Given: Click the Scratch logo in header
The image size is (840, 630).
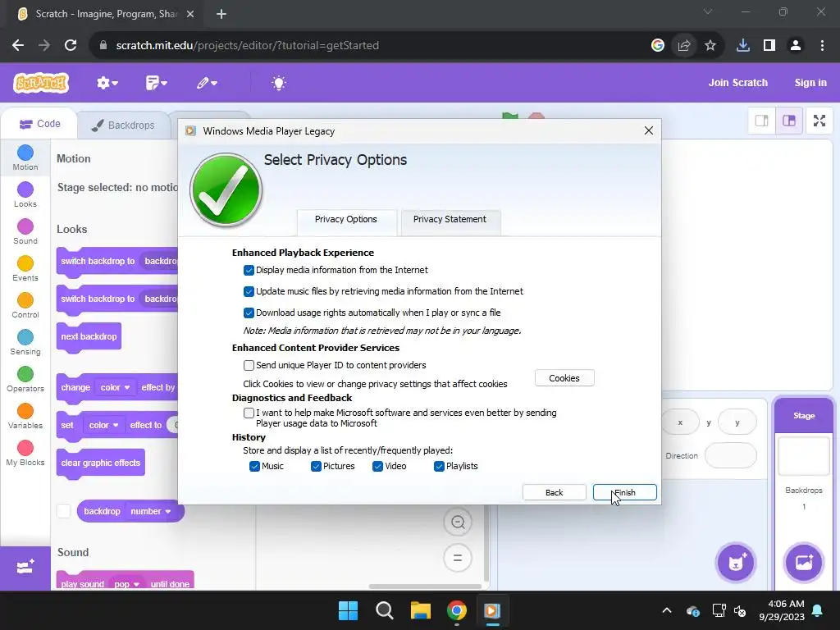Looking at the screenshot, I should pyautogui.click(x=41, y=83).
